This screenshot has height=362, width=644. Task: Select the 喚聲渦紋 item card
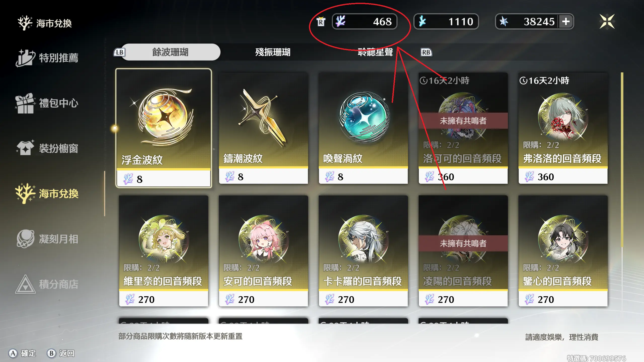click(x=363, y=128)
